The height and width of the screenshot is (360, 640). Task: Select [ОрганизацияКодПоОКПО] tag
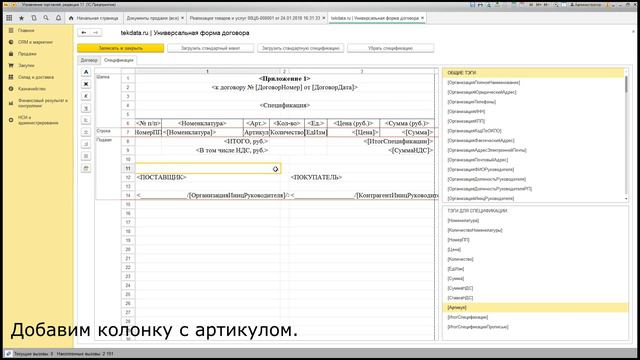[x=474, y=131]
